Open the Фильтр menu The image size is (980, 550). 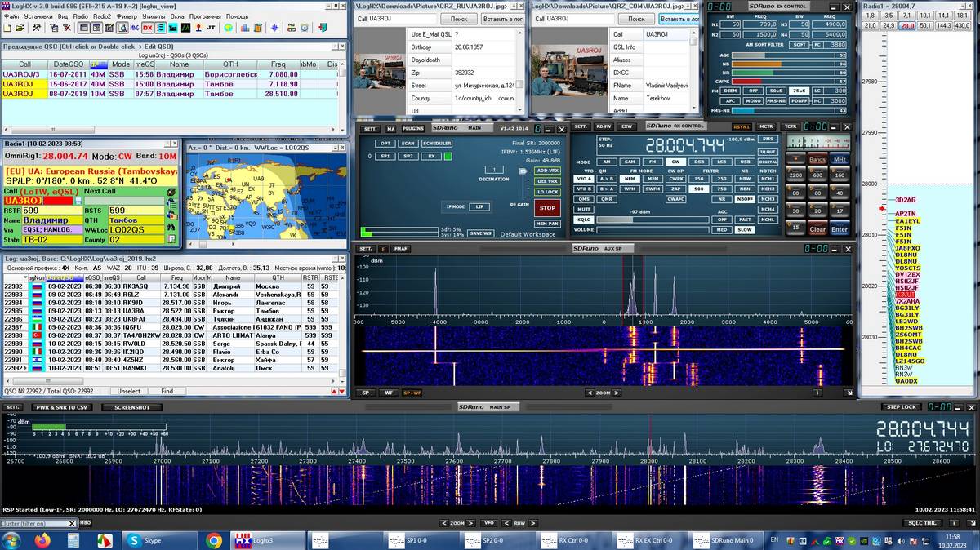127,16
